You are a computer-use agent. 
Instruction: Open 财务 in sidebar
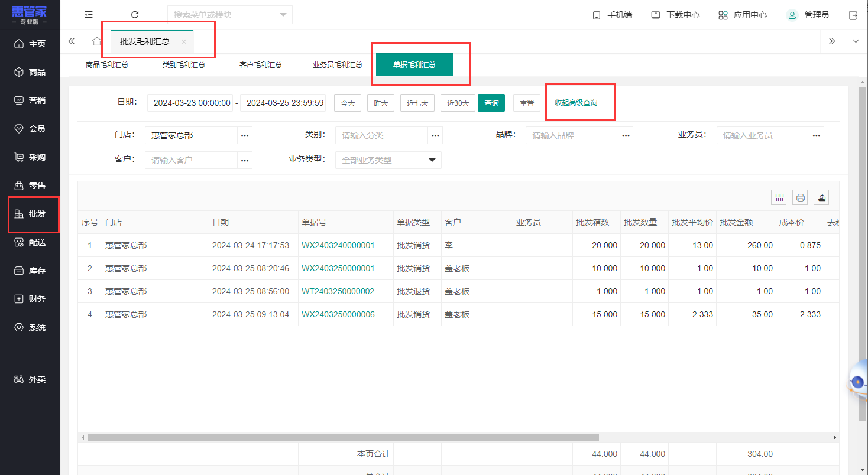30,299
